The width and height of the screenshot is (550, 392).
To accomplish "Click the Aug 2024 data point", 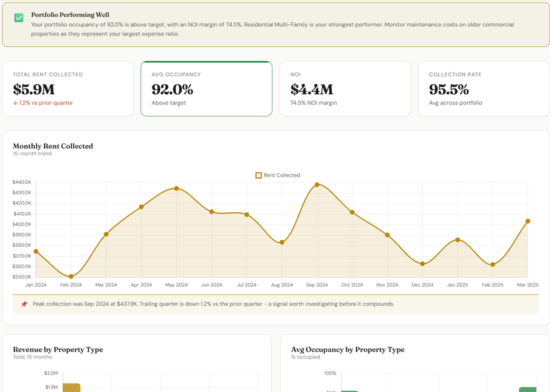I will coord(282,242).
